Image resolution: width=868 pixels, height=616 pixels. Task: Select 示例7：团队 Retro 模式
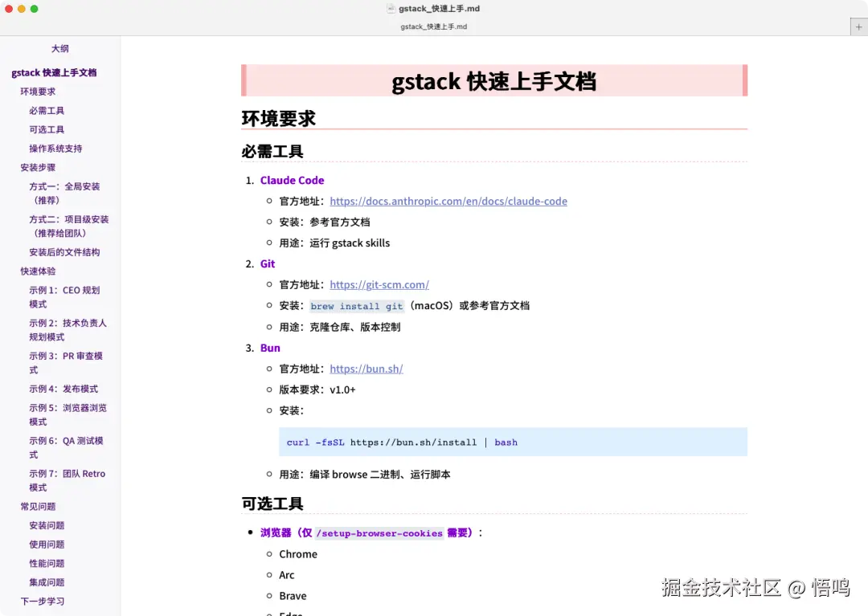tap(66, 479)
